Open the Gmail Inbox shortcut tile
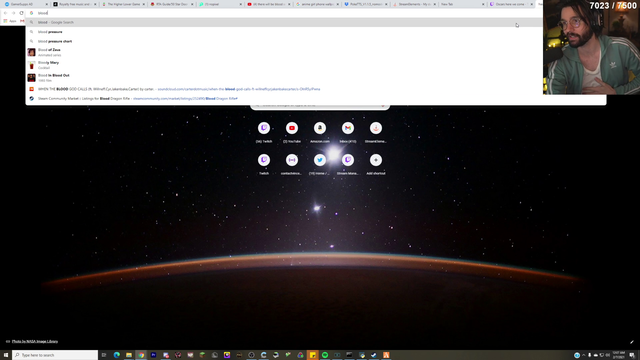The height and width of the screenshot is (360, 640). 348,132
